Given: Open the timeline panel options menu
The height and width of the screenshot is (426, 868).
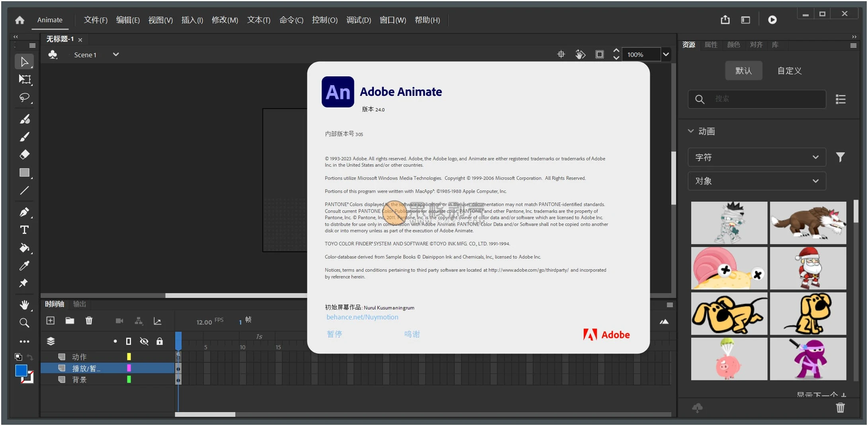Looking at the screenshot, I should click(x=670, y=305).
